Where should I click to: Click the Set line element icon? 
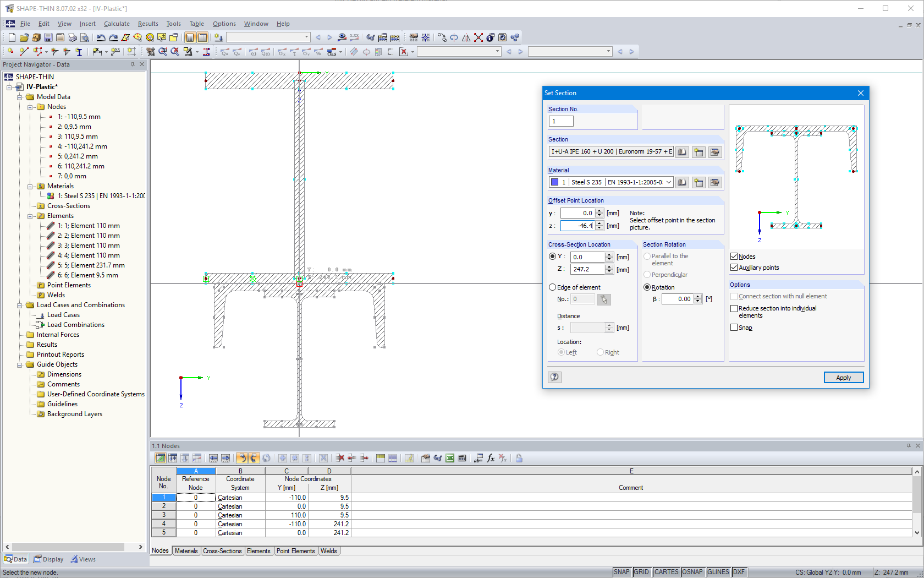(24, 52)
